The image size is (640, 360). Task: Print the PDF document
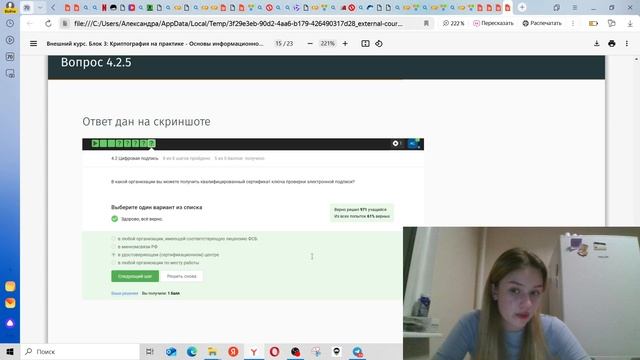pos(611,43)
